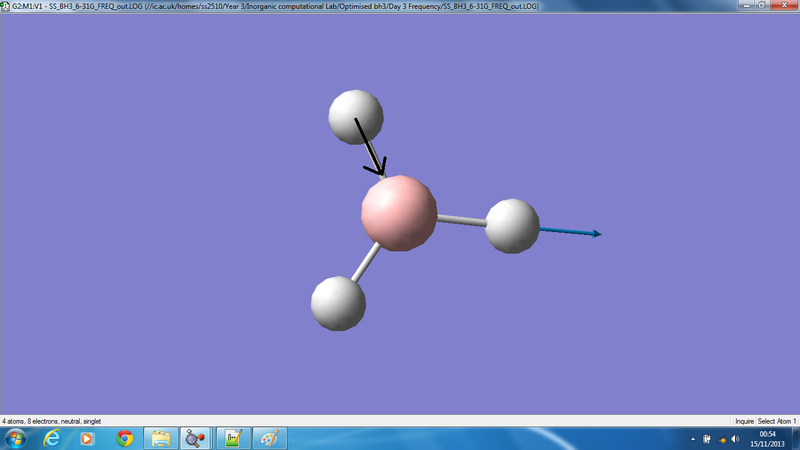Viewport: 800px width, 450px height.
Task: Click the battery power tray icon
Action: pyautogui.click(x=707, y=439)
